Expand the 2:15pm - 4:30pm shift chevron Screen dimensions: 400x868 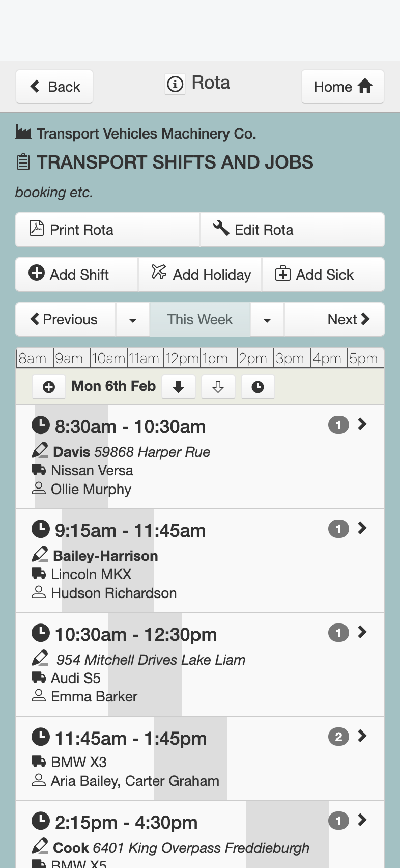362,820
